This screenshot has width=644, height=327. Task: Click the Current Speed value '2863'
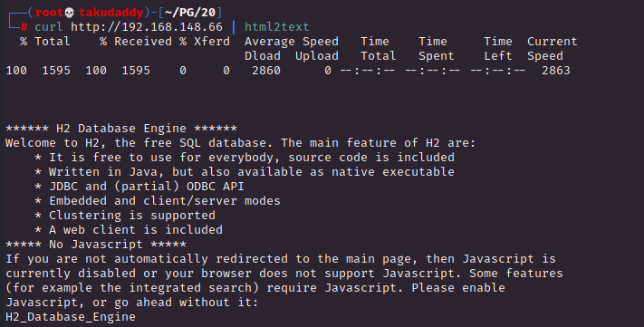[556, 71]
